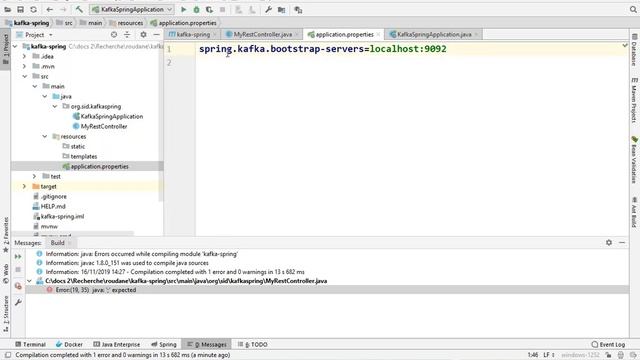Viewport: 640px width, 360px height.
Task: Open the Event Log
Action: coord(608,344)
